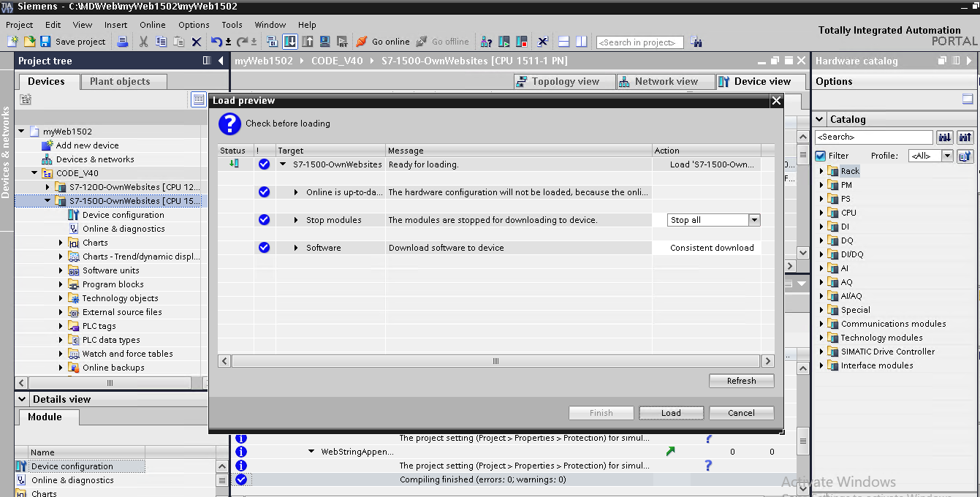The image size is (980, 497).
Task: Expand the Program blocks tree node
Action: coord(61,284)
